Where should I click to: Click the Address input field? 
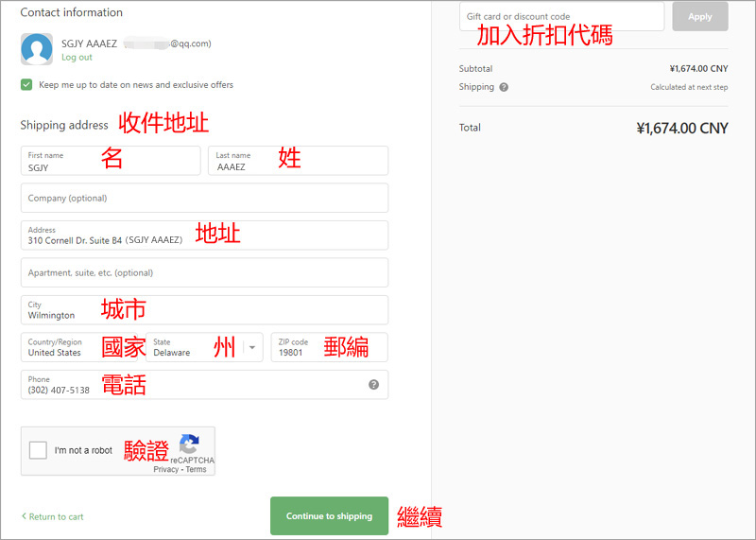(x=204, y=235)
